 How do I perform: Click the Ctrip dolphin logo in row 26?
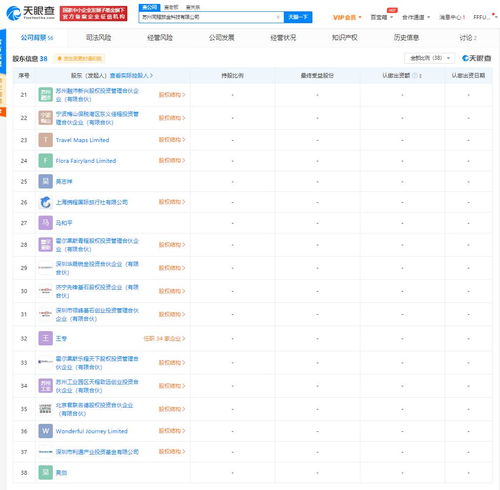point(45,202)
